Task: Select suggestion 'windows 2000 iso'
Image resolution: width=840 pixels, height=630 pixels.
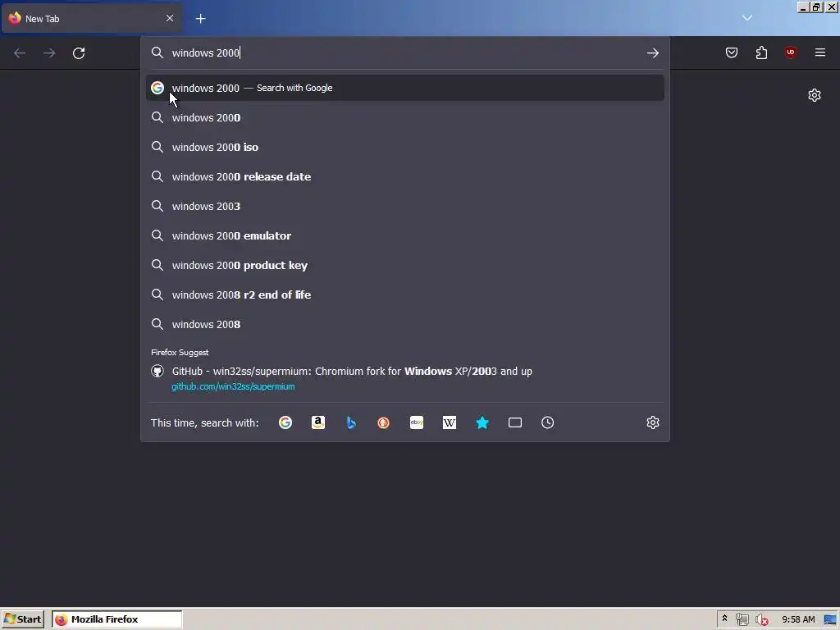Action: point(405,147)
